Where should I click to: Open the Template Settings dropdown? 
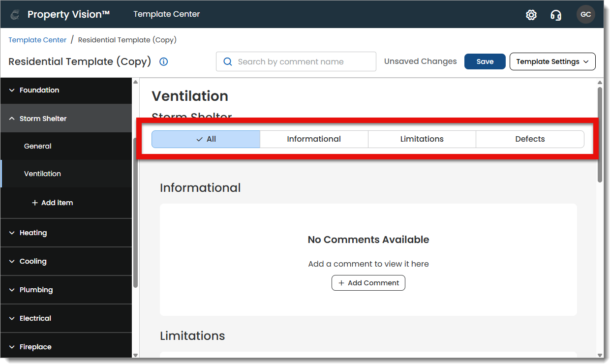click(x=552, y=62)
